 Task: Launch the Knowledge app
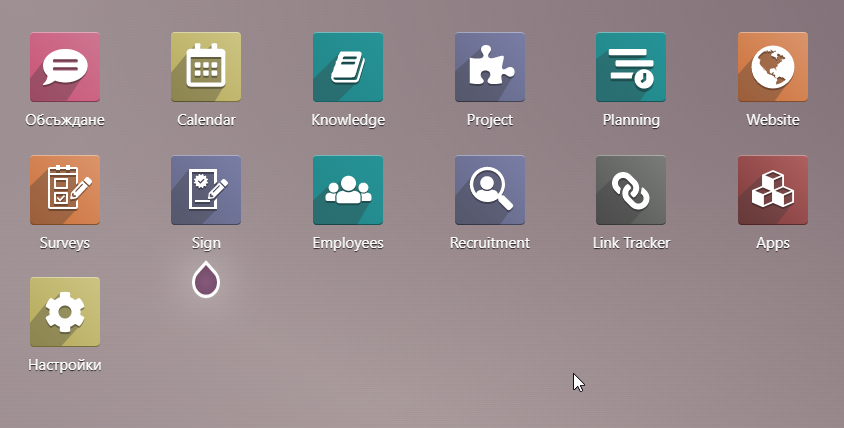(x=348, y=67)
